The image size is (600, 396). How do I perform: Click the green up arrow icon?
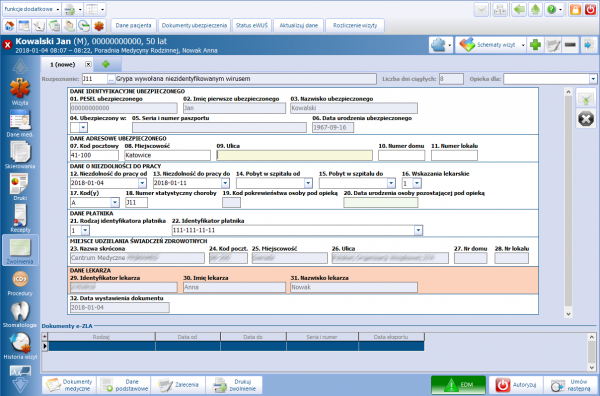pos(535,9)
